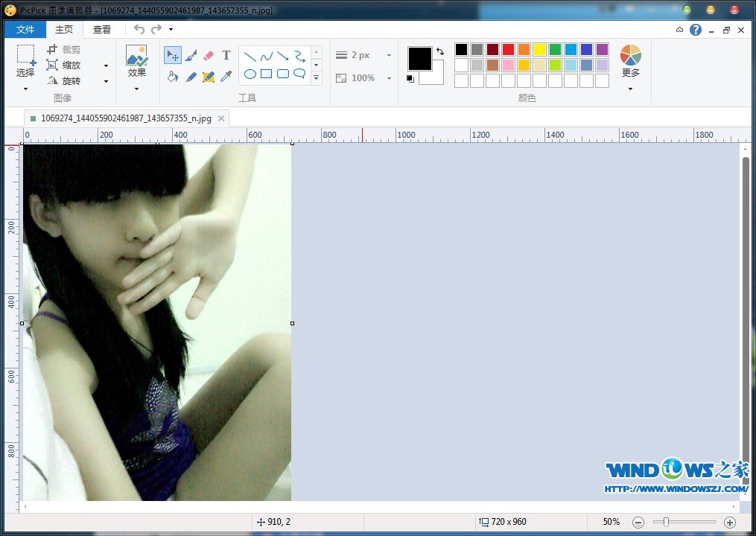The height and width of the screenshot is (536, 756).
Task: Activate the color picker eyedropper tool
Action: click(x=226, y=76)
